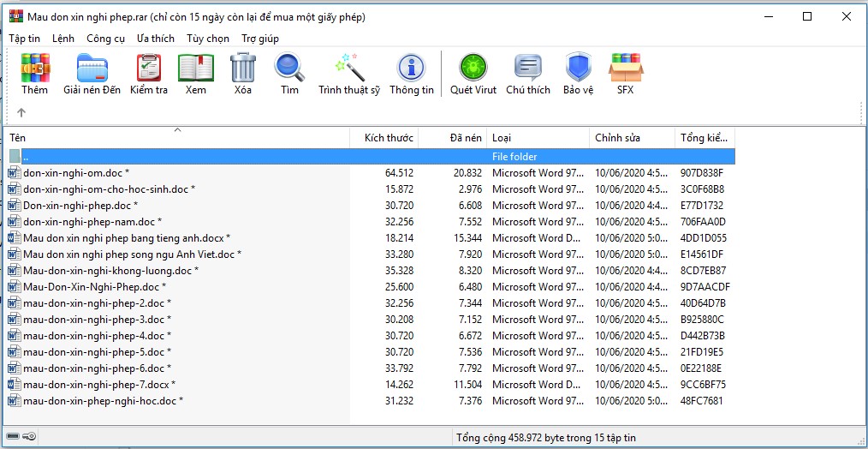This screenshot has height=449, width=868.
Task: Open the Tùy chọn menu
Action: [x=208, y=39]
